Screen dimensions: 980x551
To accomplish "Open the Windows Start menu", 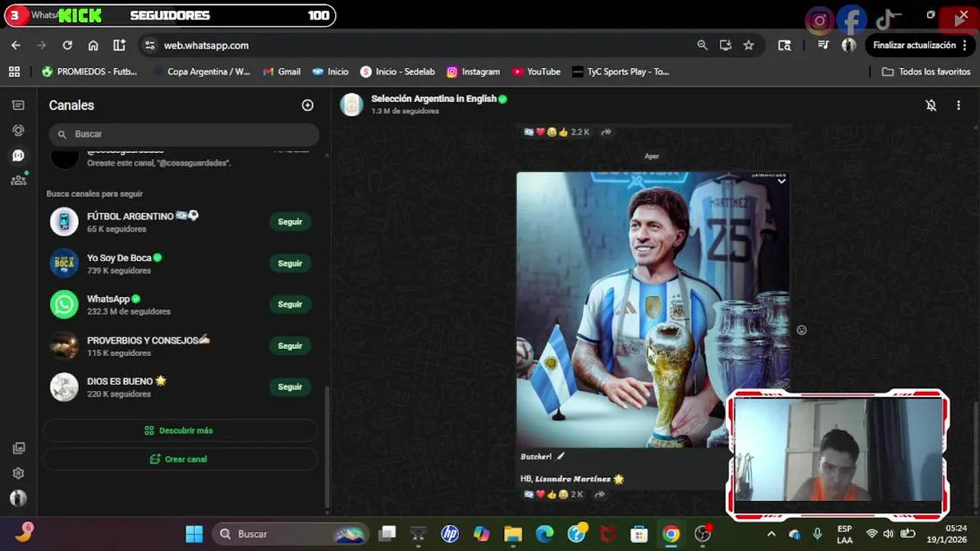I will coord(194,533).
